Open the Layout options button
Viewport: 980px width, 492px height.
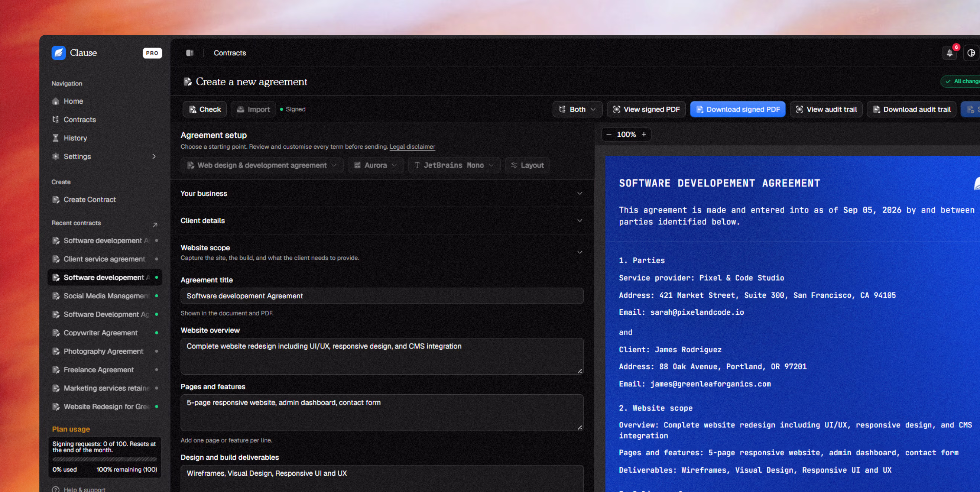tap(527, 165)
